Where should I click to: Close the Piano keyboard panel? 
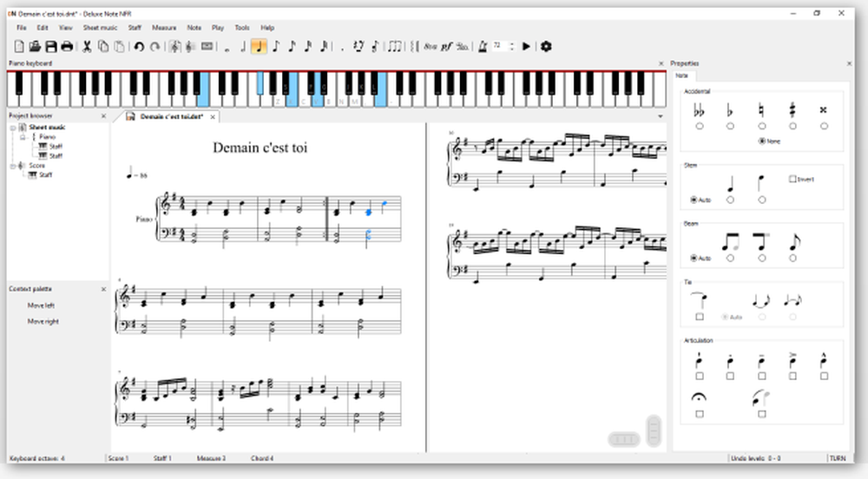point(661,63)
